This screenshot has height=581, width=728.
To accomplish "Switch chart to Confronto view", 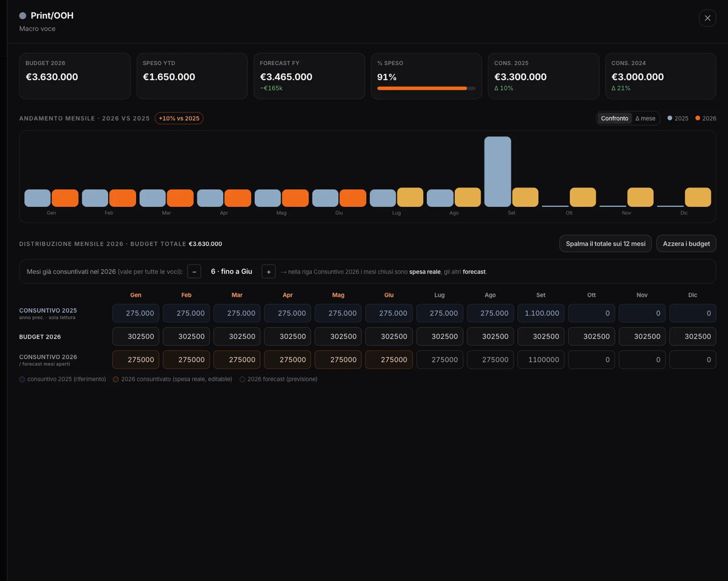I will 614,118.
